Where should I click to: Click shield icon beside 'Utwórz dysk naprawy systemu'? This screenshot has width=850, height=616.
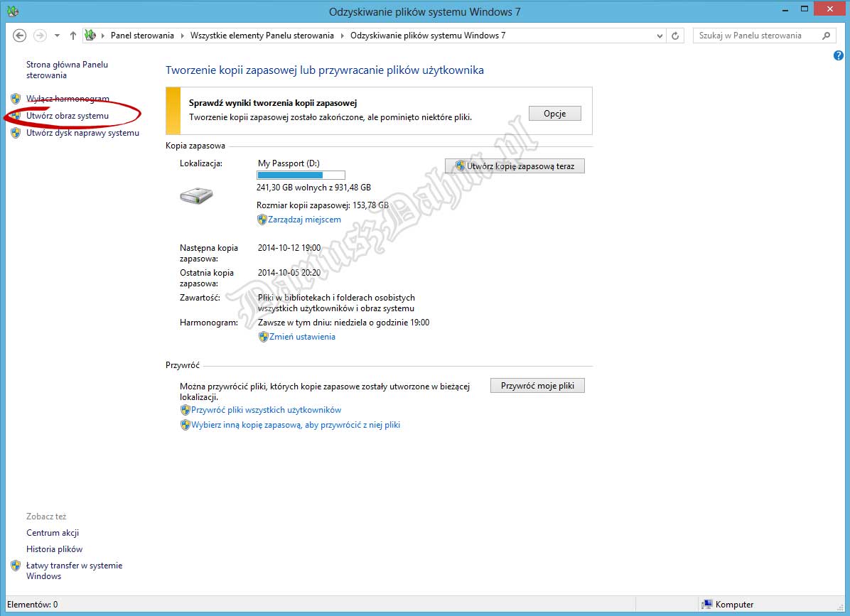pyautogui.click(x=16, y=133)
